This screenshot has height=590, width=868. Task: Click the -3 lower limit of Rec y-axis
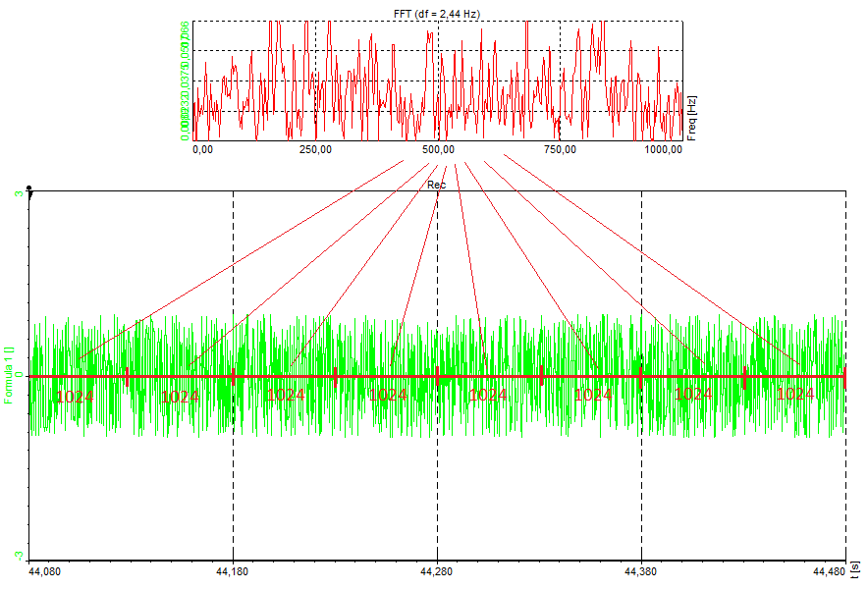(x=18, y=555)
